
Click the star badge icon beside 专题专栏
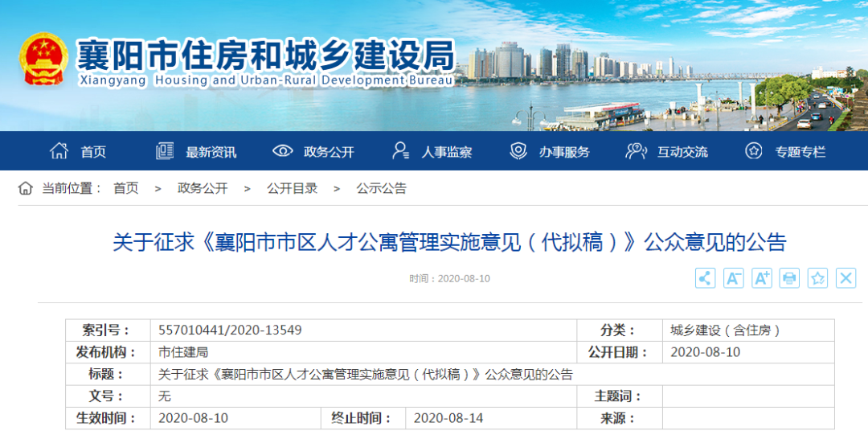click(x=753, y=150)
